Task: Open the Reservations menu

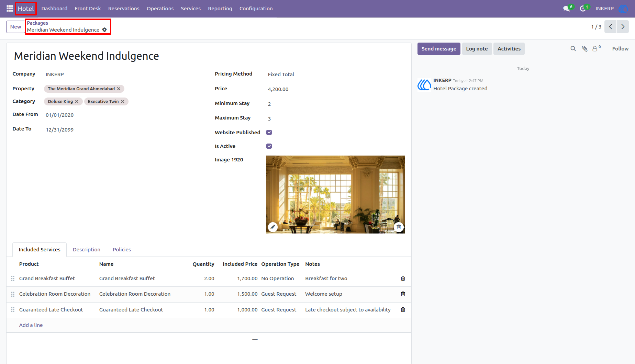Action: pyautogui.click(x=124, y=9)
